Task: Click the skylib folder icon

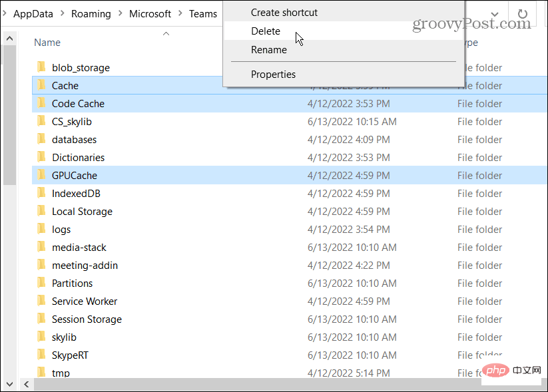Action: [41, 337]
